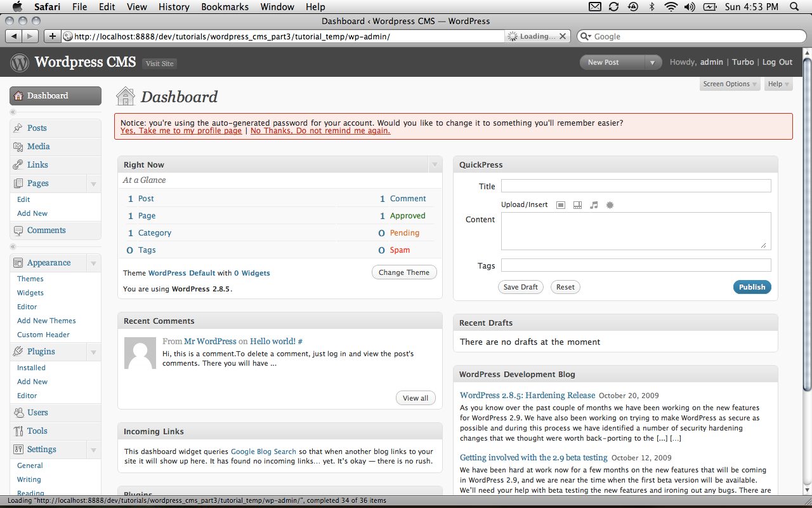Click Add Media starburst icon in QuickPress
The height and width of the screenshot is (508, 812).
[610, 205]
